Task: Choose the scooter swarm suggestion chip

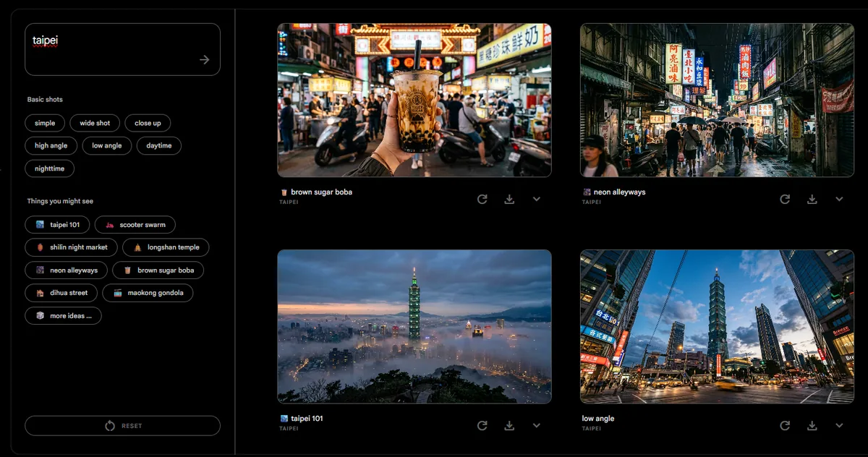Action: tap(135, 225)
